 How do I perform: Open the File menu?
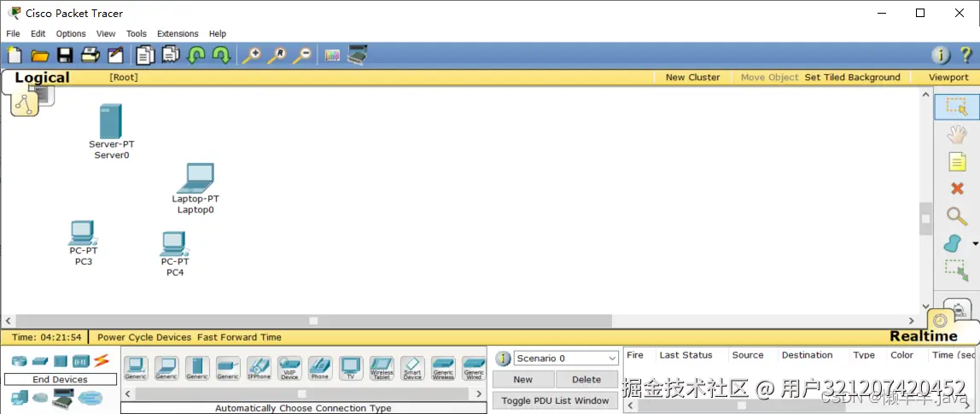click(x=13, y=34)
